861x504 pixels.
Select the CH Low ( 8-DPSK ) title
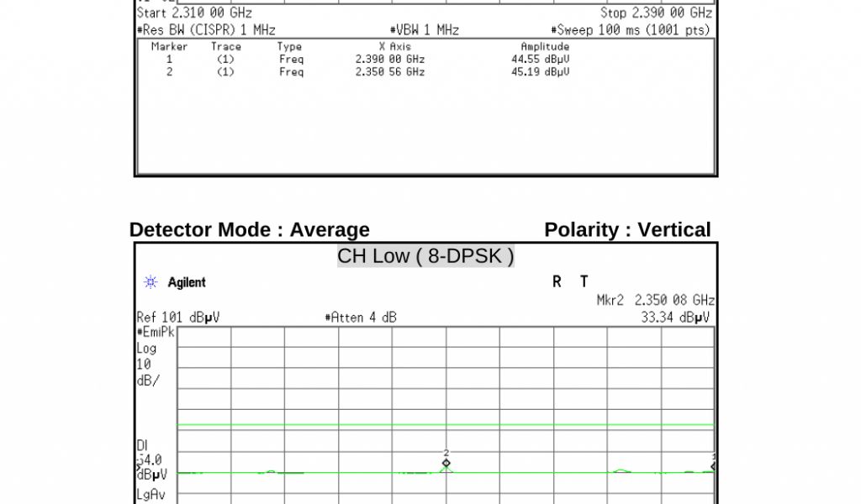(425, 256)
